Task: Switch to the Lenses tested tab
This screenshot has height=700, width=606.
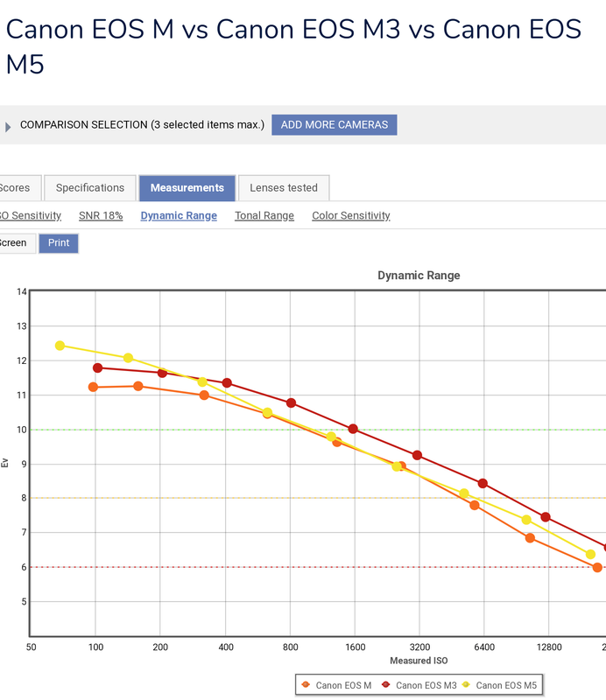Action: [284, 188]
